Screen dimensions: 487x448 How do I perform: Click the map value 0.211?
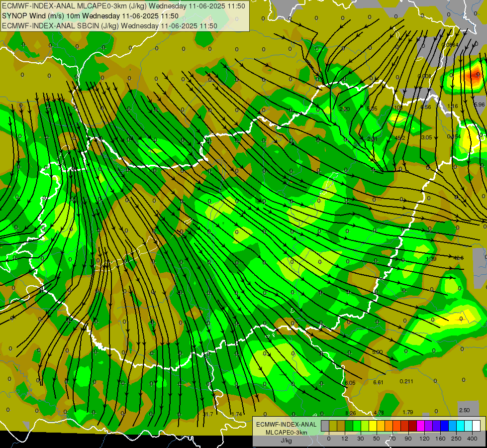tap(406, 381)
